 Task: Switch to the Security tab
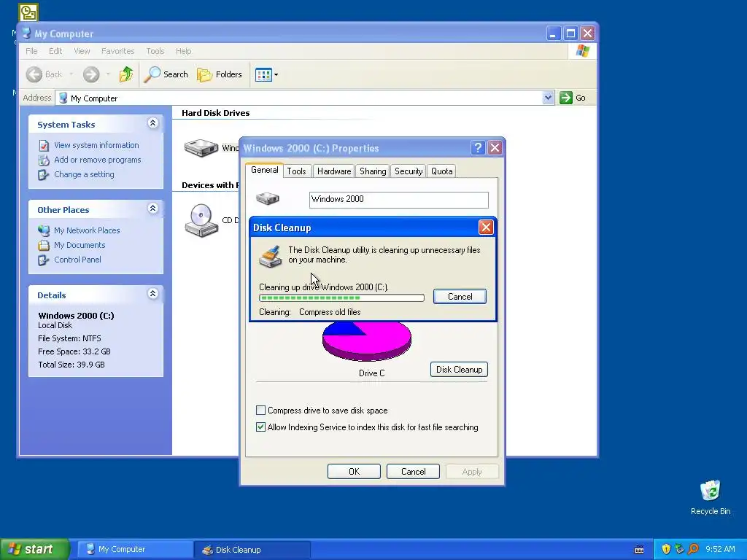click(x=409, y=171)
